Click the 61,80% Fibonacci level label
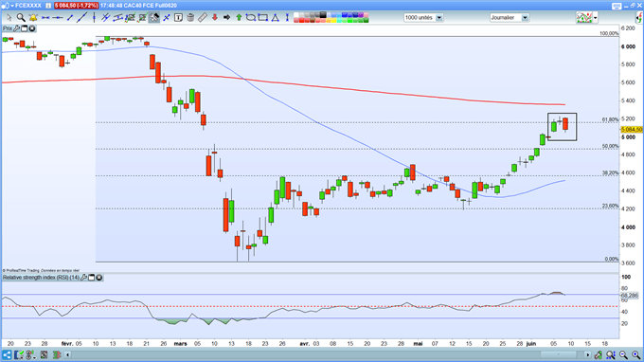Screen dimensions: 644x362 tap(610, 119)
